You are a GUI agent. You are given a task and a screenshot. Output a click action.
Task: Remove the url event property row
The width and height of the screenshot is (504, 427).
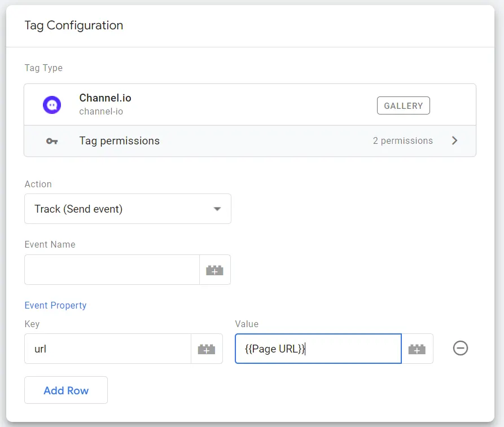pos(461,349)
